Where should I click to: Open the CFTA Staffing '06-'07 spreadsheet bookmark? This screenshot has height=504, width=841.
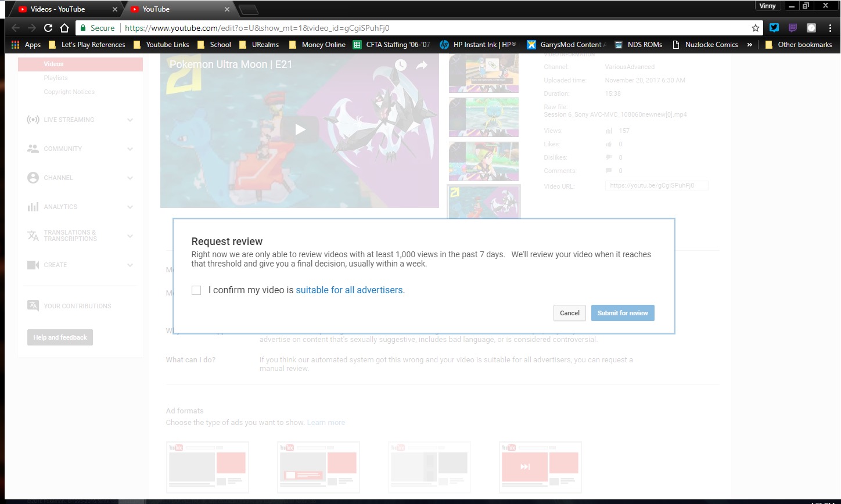click(x=391, y=45)
